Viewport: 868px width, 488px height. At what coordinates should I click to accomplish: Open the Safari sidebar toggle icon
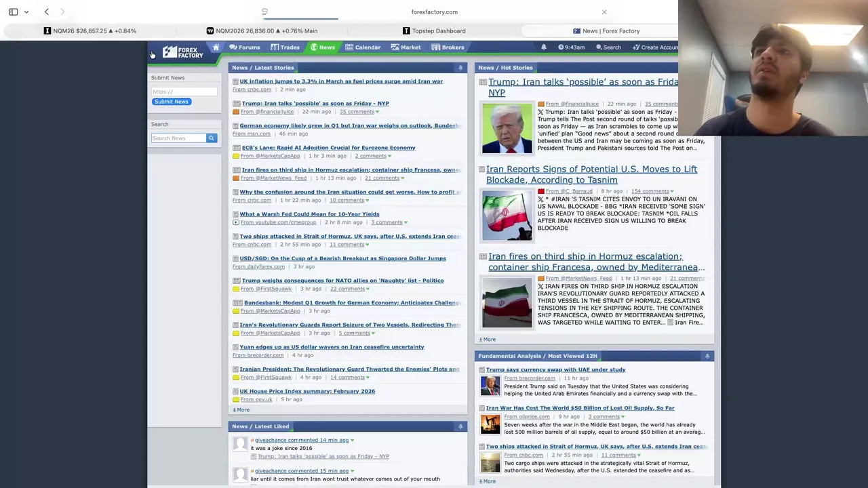tap(13, 12)
